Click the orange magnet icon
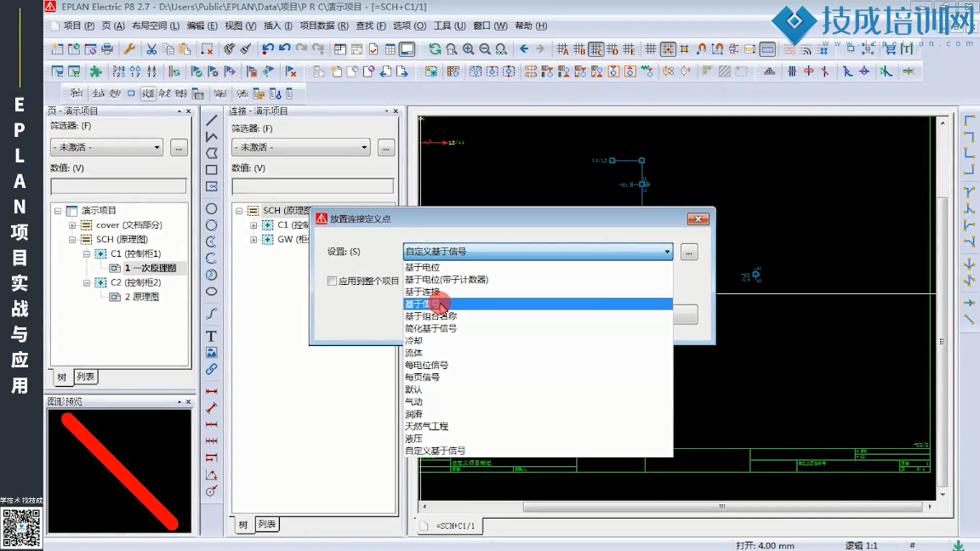Viewport: 980px width, 551px height. coord(701,48)
